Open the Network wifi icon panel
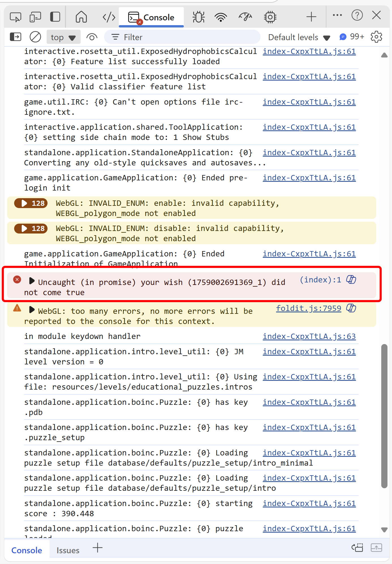The width and height of the screenshot is (392, 564). (221, 17)
